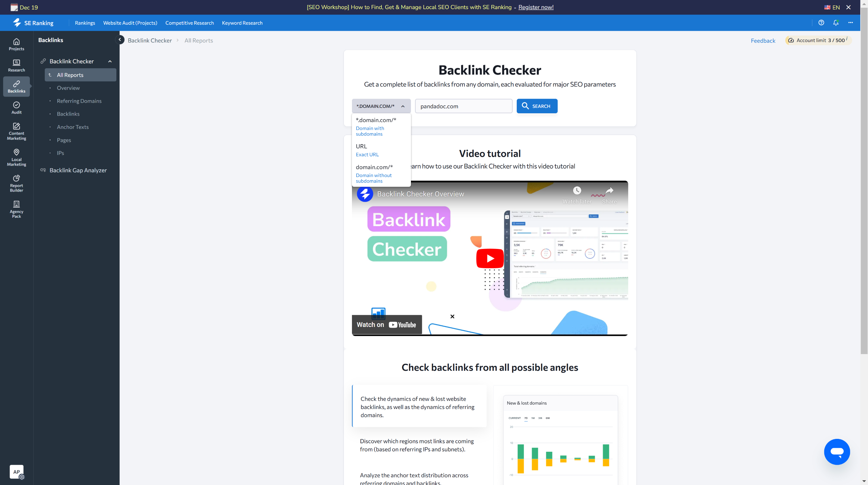868x485 pixels.
Task: Collapse the Backlinks side panel
Action: point(120,40)
